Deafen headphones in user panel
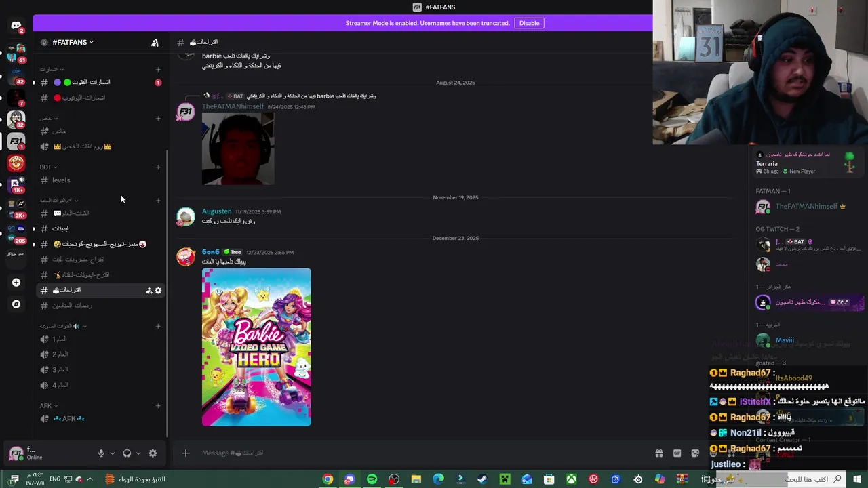 [x=127, y=453]
